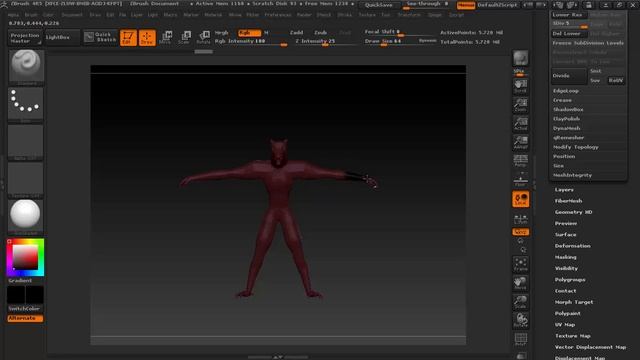Image resolution: width=640 pixels, height=360 pixels.
Task: Select the Edit mode icon
Action: point(128,38)
